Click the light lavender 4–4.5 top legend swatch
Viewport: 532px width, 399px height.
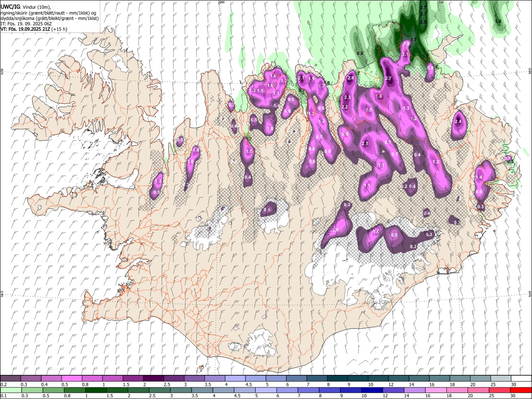pos(235,379)
